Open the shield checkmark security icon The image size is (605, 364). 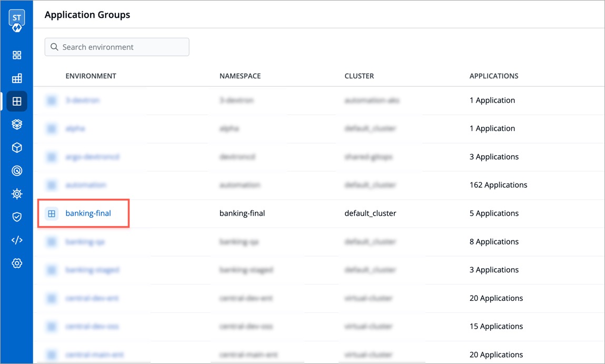(17, 217)
